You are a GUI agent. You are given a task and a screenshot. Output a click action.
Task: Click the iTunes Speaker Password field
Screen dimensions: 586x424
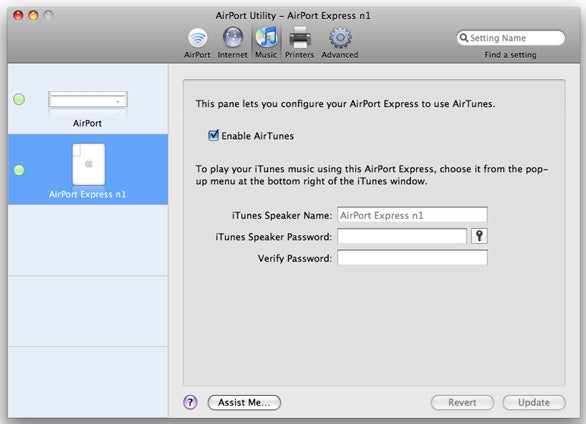coord(402,236)
